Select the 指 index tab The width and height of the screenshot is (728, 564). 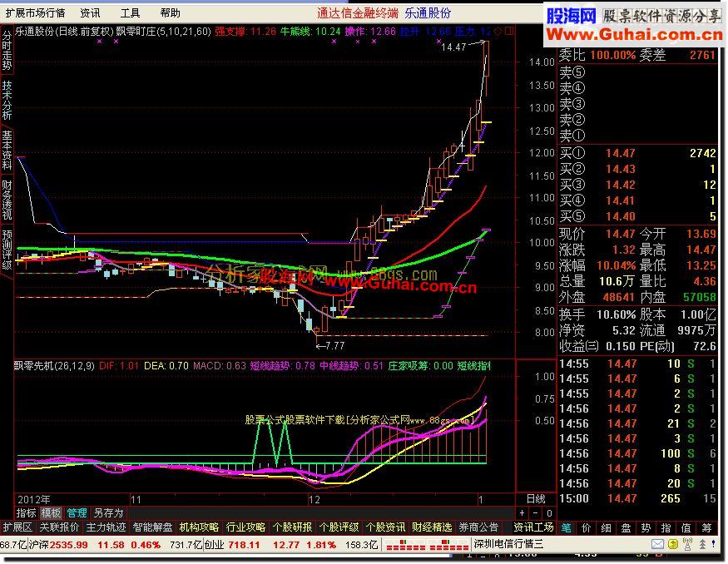point(666,527)
